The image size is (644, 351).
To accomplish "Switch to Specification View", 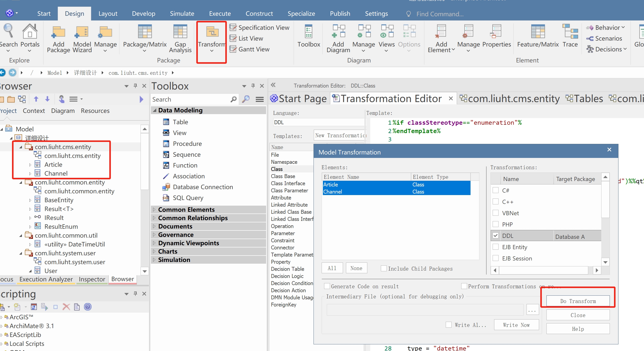I will click(x=259, y=28).
